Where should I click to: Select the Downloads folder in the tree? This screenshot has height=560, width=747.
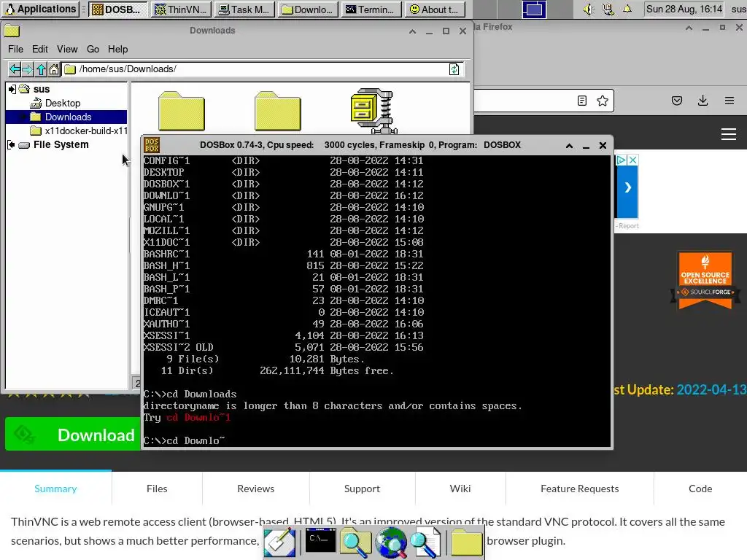click(x=66, y=117)
